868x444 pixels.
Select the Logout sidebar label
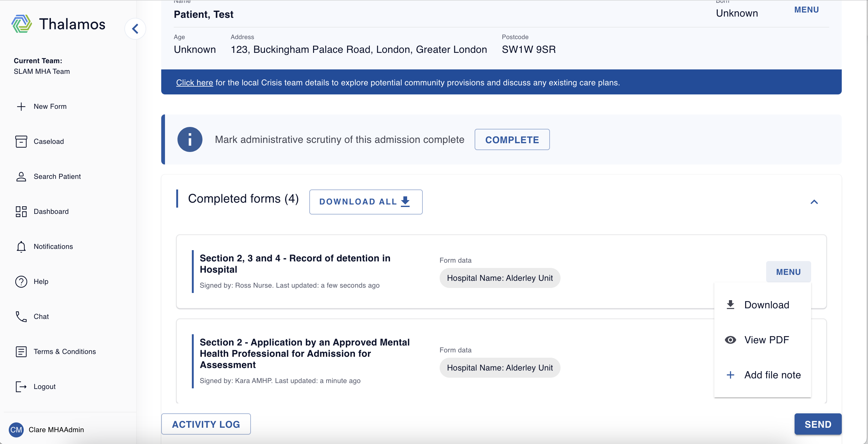click(45, 387)
